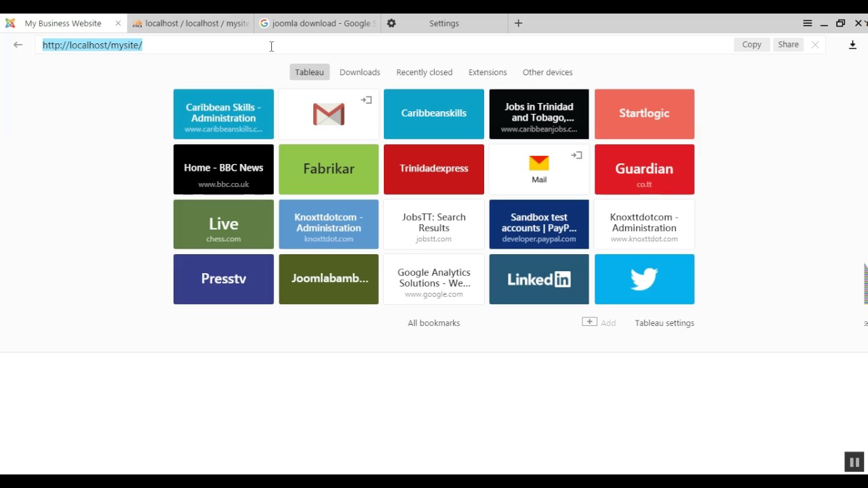Open Recently closed section

coord(424,73)
